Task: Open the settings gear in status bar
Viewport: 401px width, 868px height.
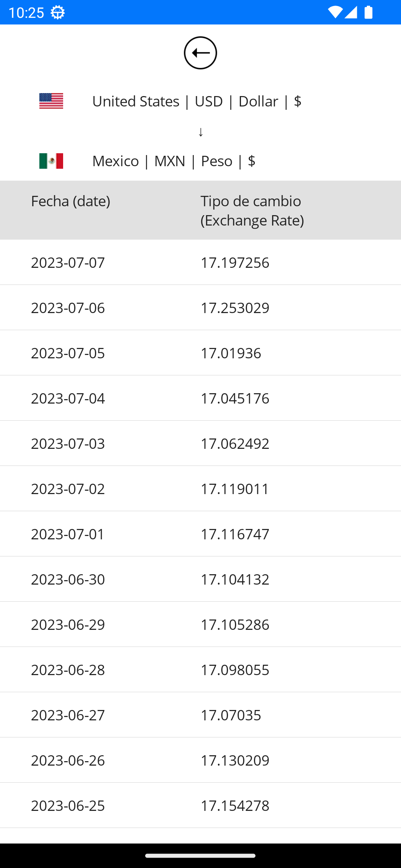Action: pyautogui.click(x=58, y=13)
